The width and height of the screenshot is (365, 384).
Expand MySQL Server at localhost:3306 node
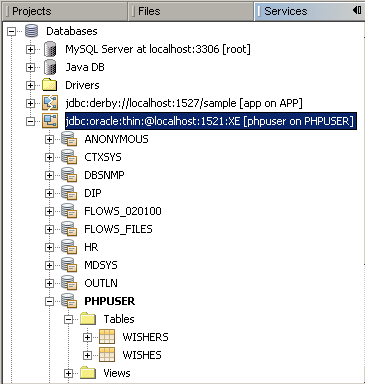[x=30, y=49]
